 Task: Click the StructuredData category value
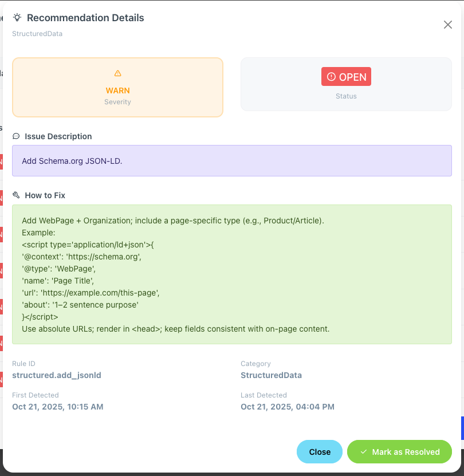click(x=271, y=375)
